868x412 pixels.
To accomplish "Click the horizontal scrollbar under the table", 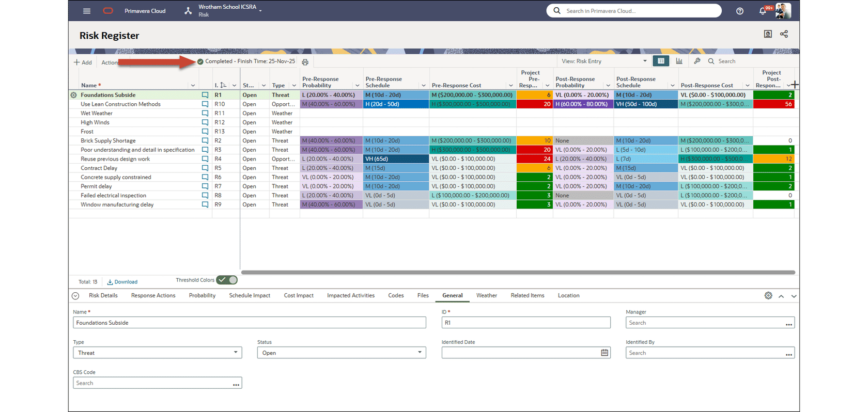I will [518, 272].
